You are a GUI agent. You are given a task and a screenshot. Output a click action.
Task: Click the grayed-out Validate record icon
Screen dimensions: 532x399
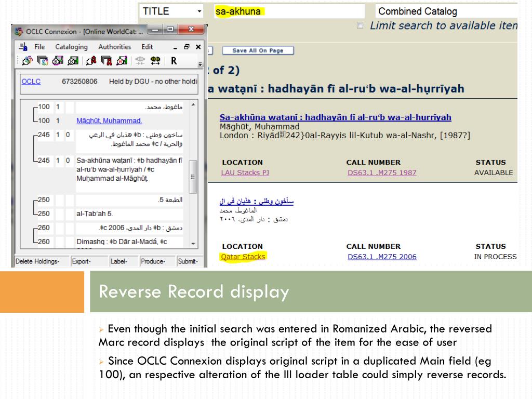point(140,61)
